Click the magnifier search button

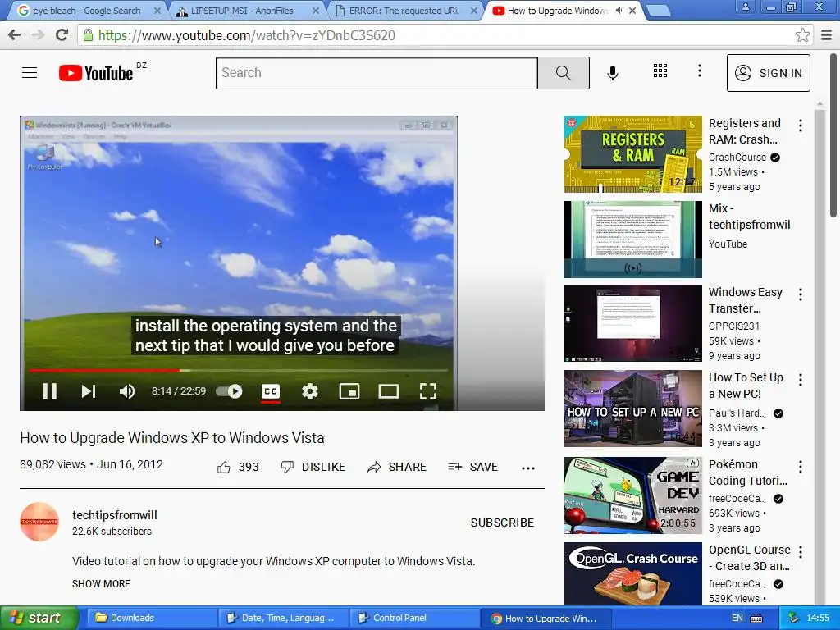click(x=563, y=73)
